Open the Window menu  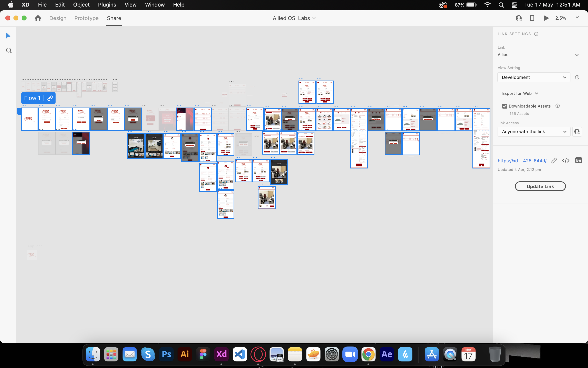(x=155, y=5)
